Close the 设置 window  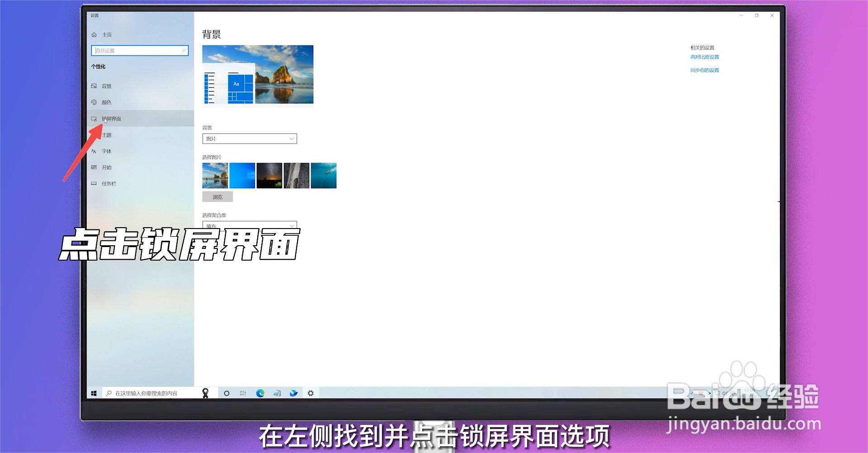(x=772, y=15)
